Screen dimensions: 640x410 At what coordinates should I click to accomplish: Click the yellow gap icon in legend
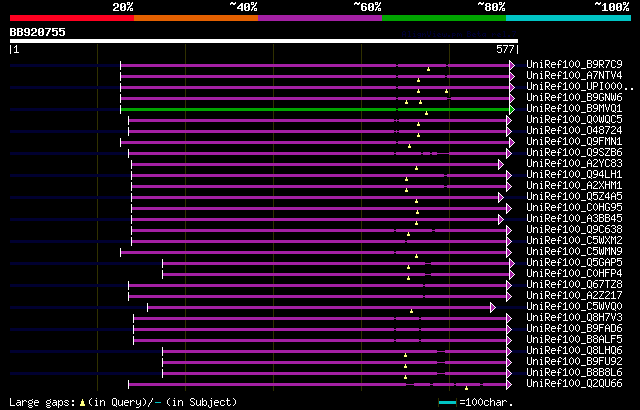(x=82, y=403)
